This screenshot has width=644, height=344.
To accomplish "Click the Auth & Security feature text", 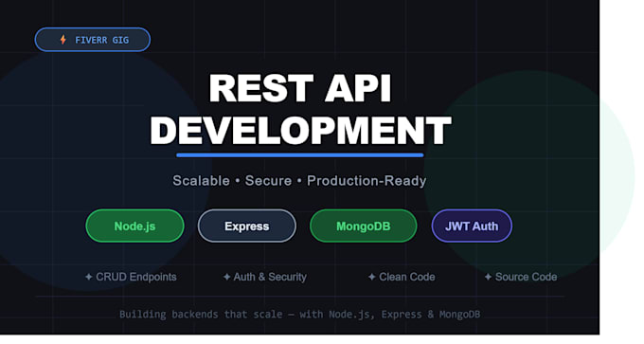I will (270, 277).
